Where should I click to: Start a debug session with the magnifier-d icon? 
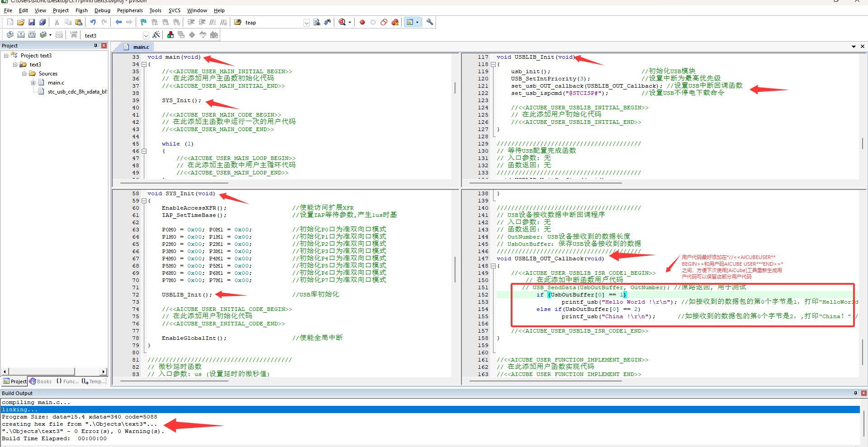[x=342, y=22]
